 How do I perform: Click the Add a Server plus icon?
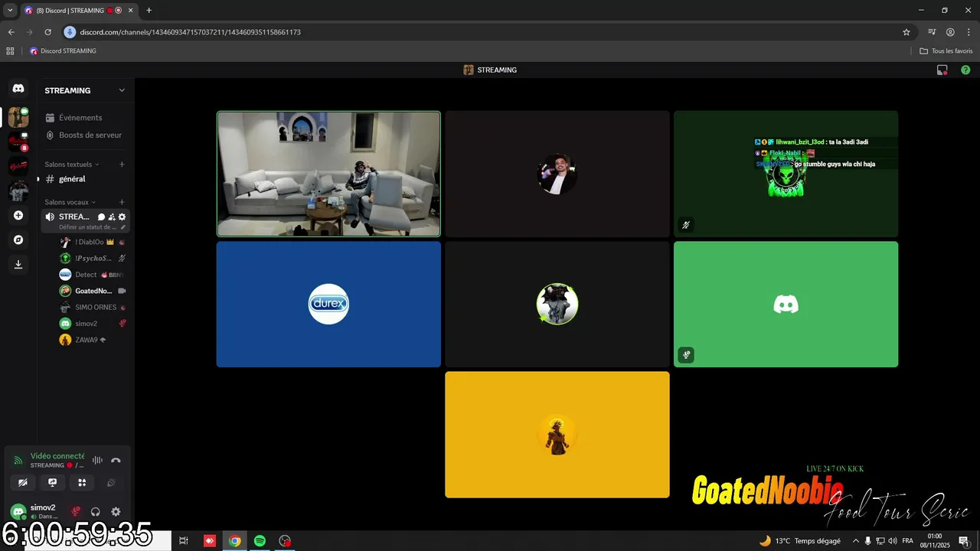[x=18, y=216]
